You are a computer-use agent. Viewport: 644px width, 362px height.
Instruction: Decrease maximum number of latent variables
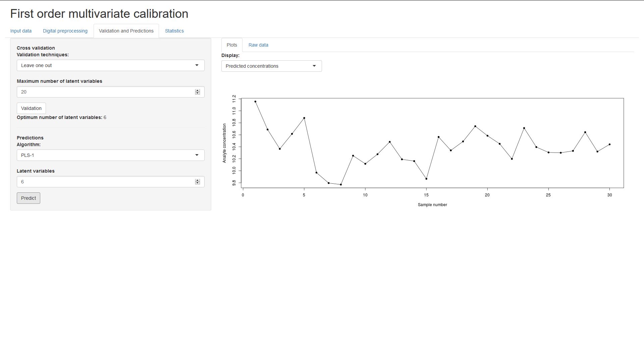click(198, 93)
